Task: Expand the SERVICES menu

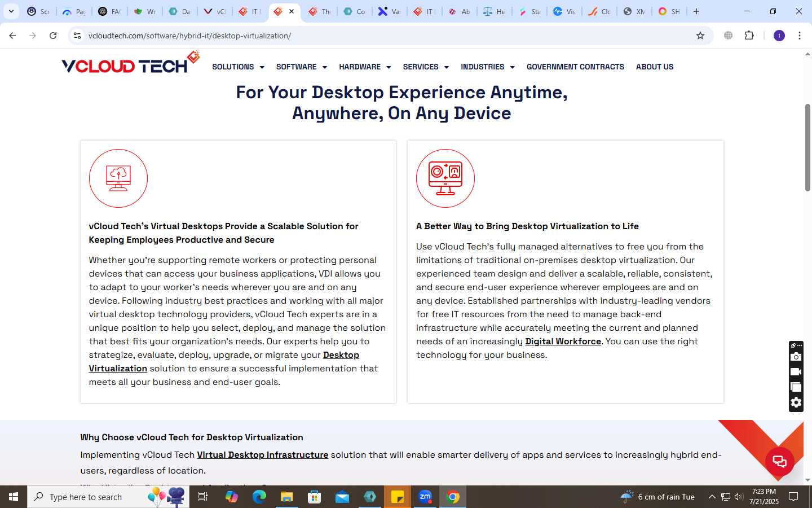Action: [x=426, y=67]
